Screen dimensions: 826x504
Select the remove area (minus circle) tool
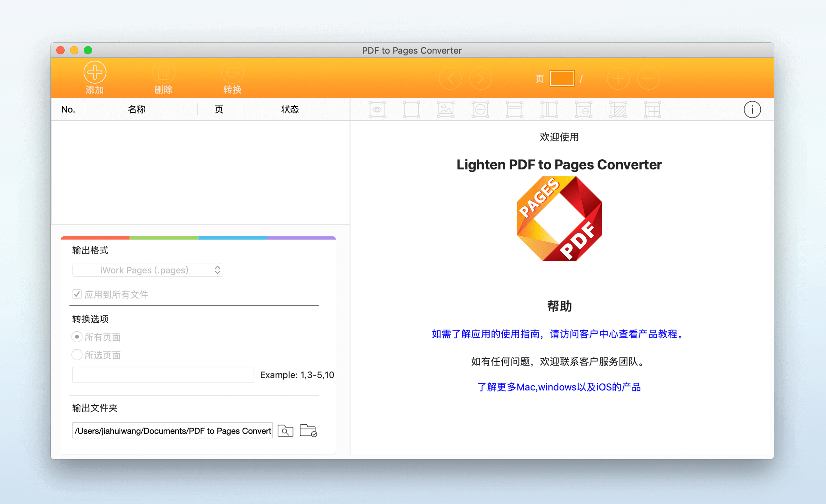480,110
